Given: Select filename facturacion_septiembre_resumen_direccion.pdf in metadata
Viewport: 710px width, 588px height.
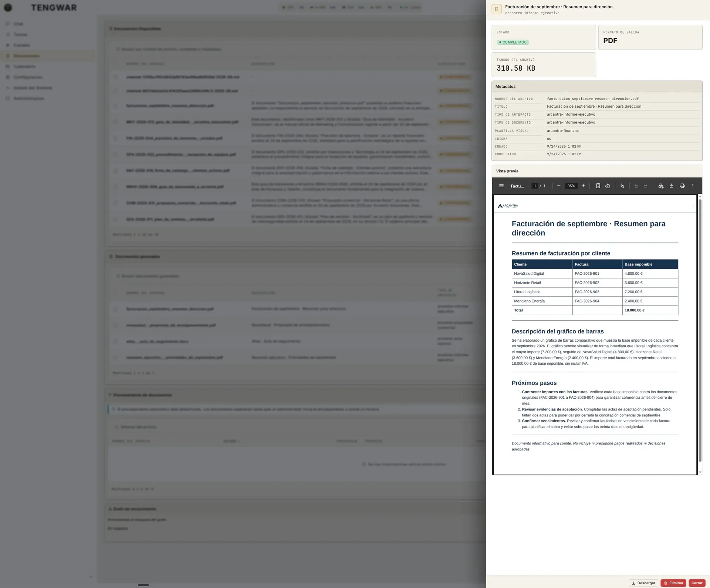Looking at the screenshot, I should click(x=593, y=99).
